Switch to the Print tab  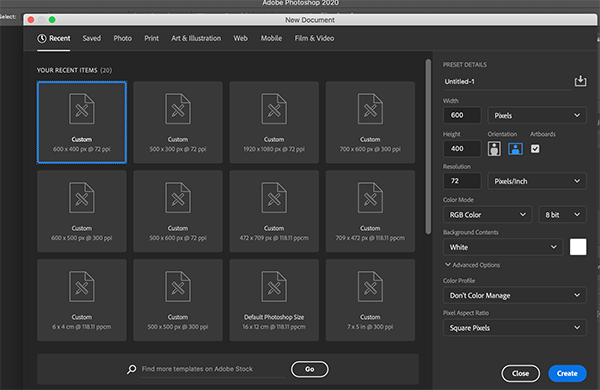pos(151,38)
